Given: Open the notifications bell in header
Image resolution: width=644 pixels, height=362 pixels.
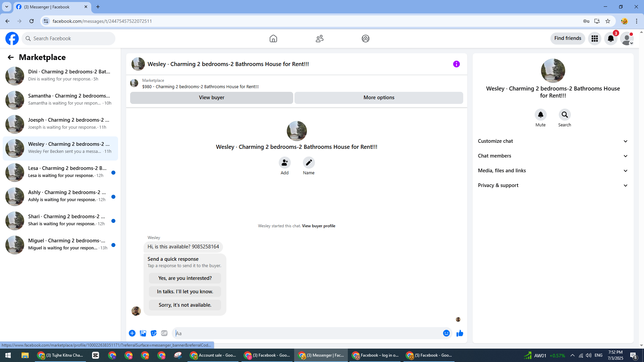Looking at the screenshot, I should coord(610,39).
